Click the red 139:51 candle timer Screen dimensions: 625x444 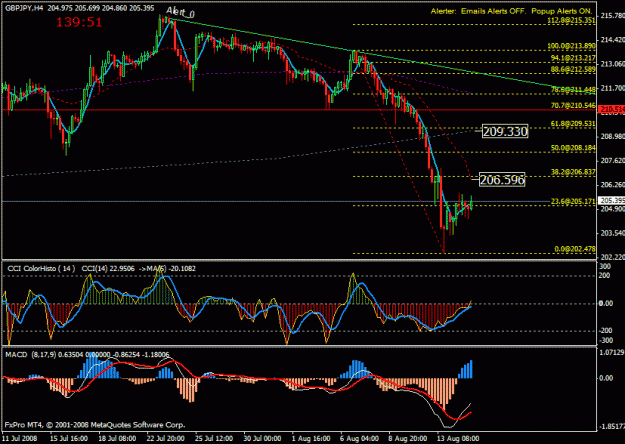79,22
